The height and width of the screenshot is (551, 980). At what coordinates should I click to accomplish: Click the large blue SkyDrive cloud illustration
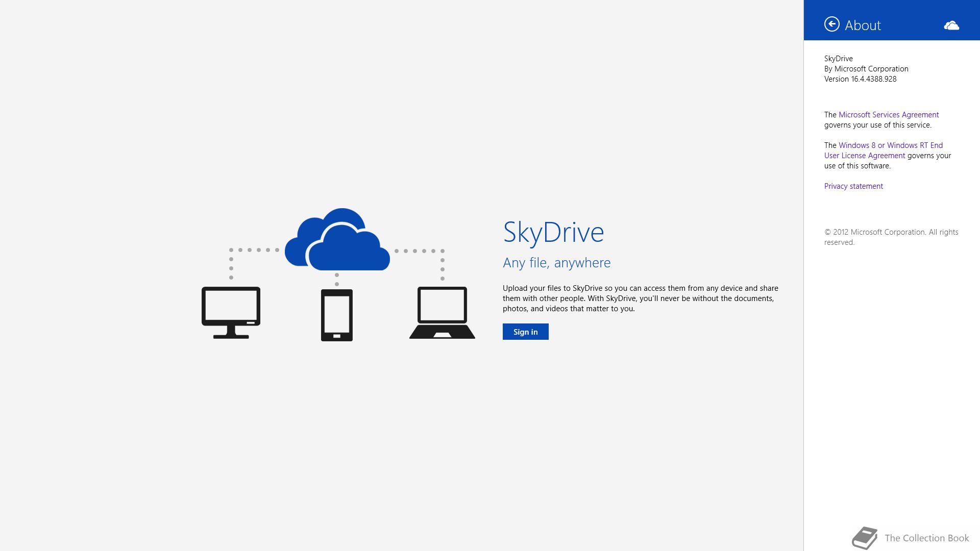click(337, 239)
